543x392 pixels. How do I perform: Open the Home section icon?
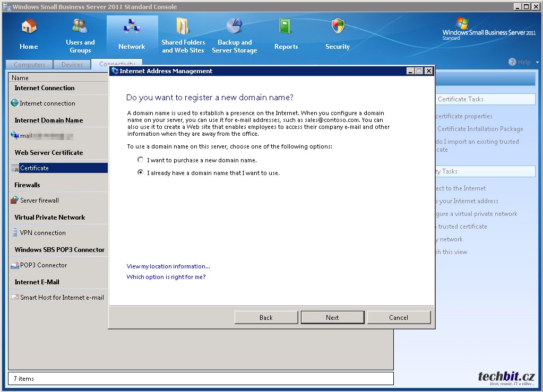(29, 27)
